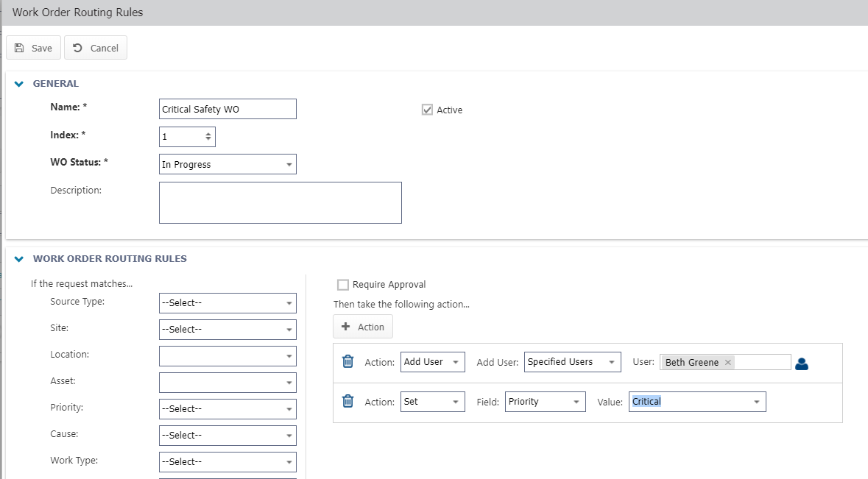Enable the Require Approval checkbox

tap(342, 284)
